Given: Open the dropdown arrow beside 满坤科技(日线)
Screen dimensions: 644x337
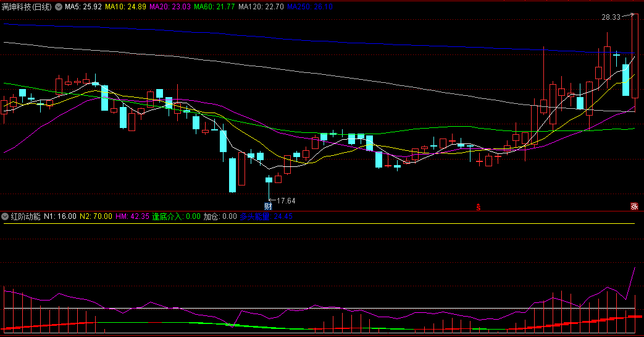Looking at the screenshot, I should (59, 7).
